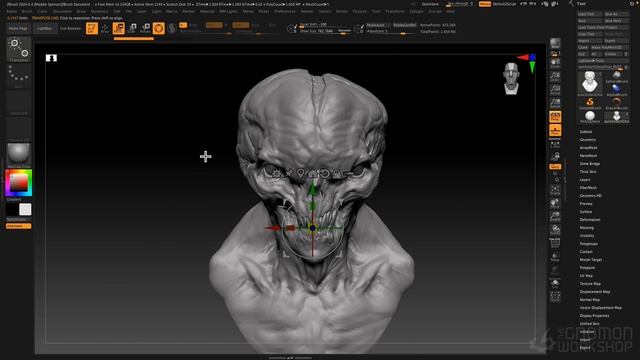The width and height of the screenshot is (640, 360).
Task: Open the material sphere picker
Action: tap(18, 155)
